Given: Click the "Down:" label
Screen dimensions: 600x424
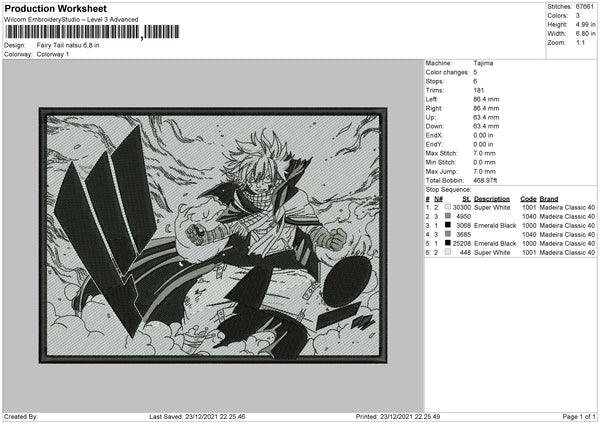Looking at the screenshot, I should [x=434, y=126].
